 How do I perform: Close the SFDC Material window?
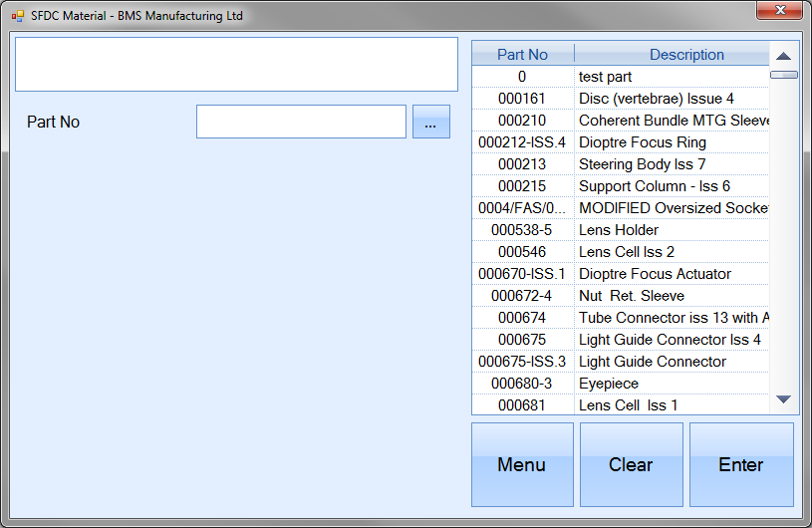[781, 11]
